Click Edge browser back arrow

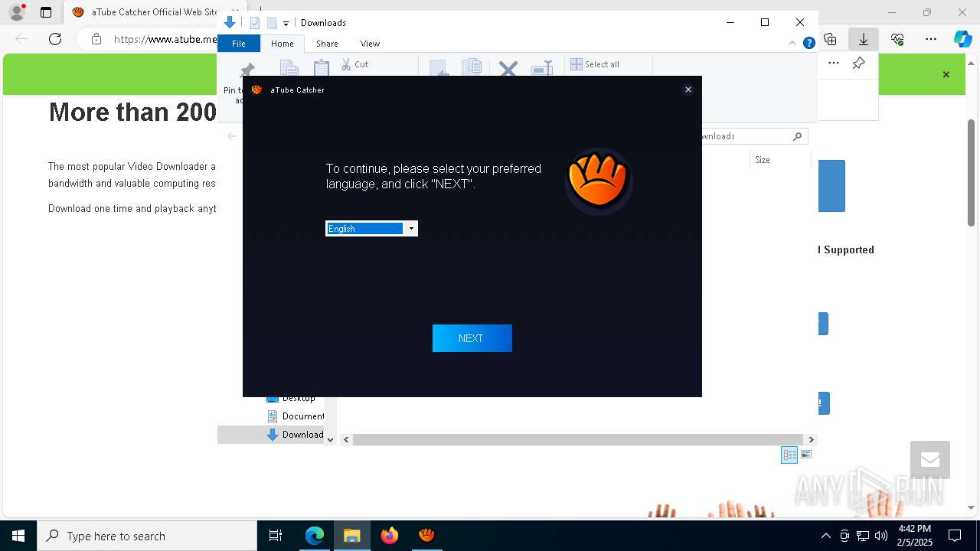pos(21,39)
